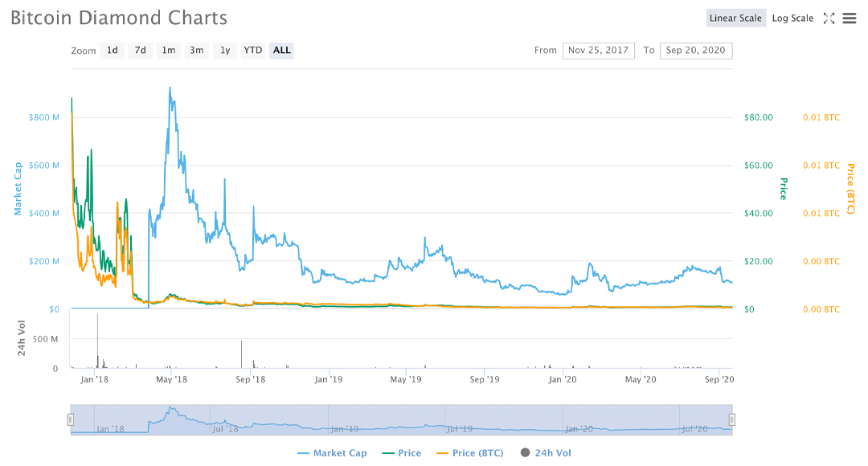Screen dimensions: 868x466
Task: Set zoom to 7d
Action: (141, 51)
